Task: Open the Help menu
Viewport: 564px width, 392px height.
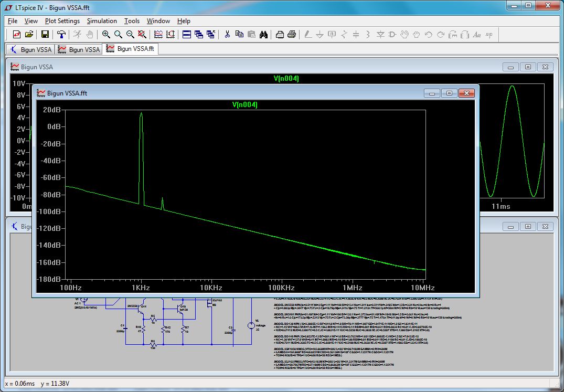Action: 184,21
